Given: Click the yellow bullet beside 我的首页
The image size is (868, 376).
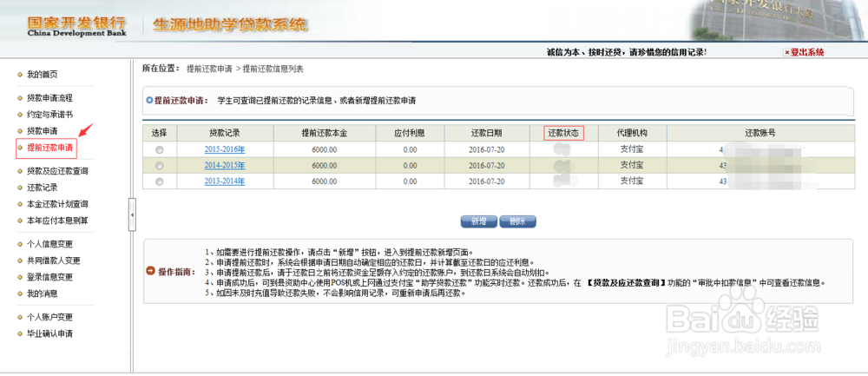Looking at the screenshot, I should 20,75.
